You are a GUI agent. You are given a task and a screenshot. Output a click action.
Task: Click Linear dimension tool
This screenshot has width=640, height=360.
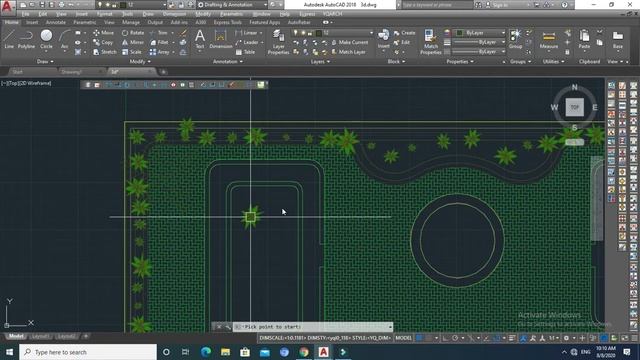pyautogui.click(x=247, y=33)
